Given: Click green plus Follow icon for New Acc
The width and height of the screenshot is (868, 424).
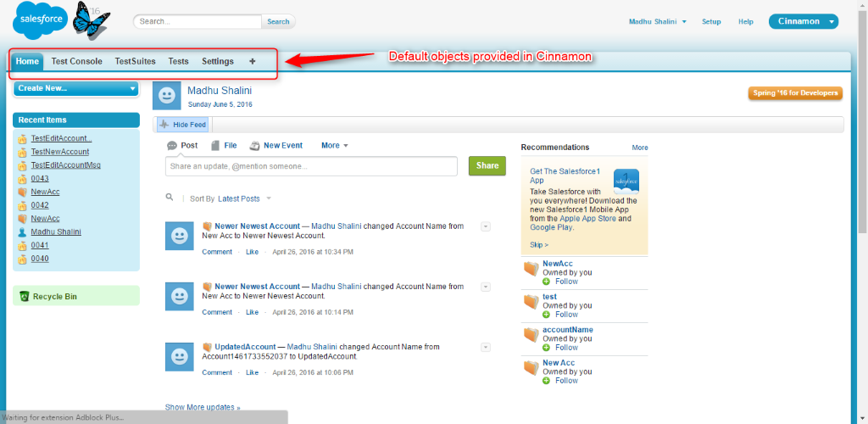Looking at the screenshot, I should coord(547,381).
